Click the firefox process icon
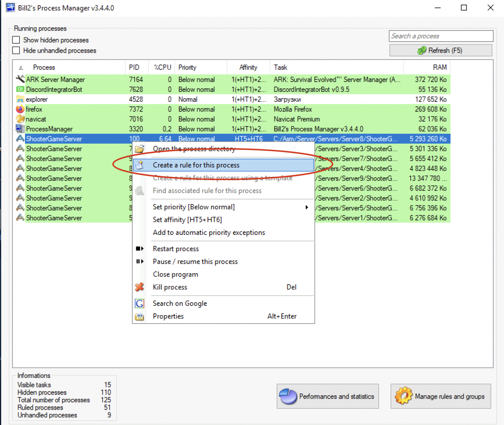 [20, 109]
